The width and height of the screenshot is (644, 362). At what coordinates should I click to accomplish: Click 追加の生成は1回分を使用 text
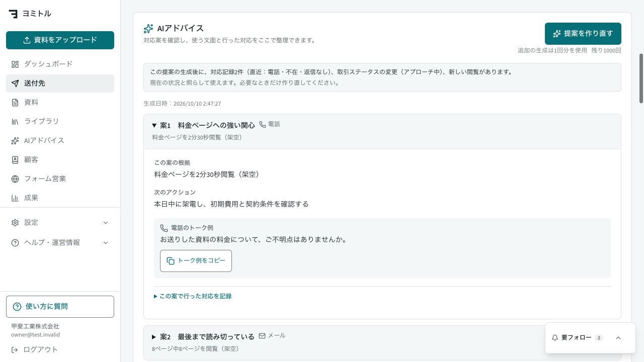coord(552,50)
